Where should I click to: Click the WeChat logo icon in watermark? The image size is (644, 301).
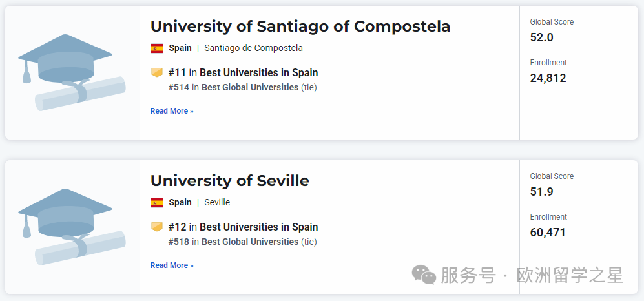[424, 276]
